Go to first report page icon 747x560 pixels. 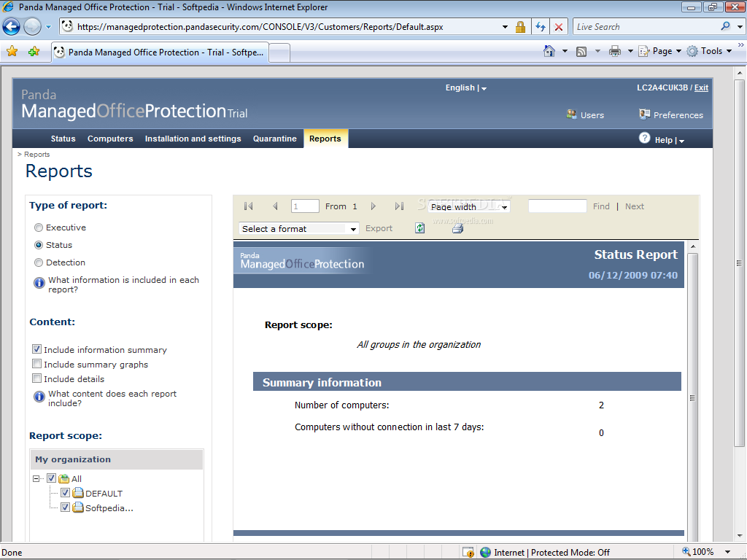(x=248, y=206)
